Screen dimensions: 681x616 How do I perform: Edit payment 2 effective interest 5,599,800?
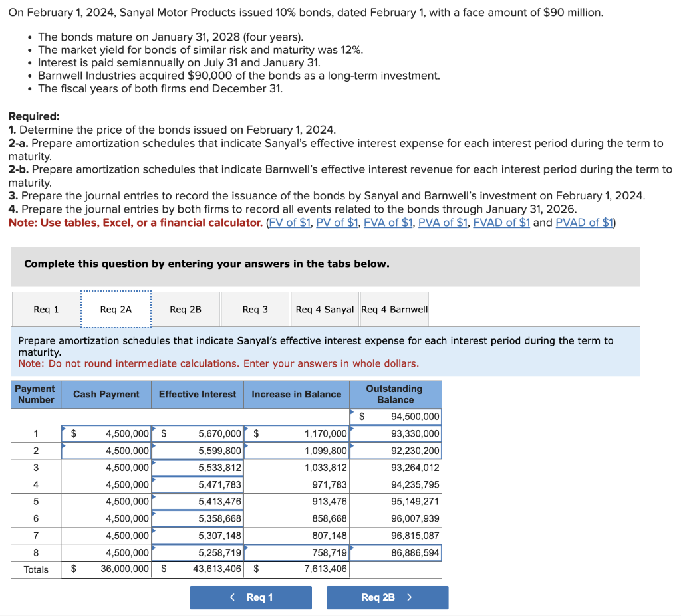pos(198,451)
